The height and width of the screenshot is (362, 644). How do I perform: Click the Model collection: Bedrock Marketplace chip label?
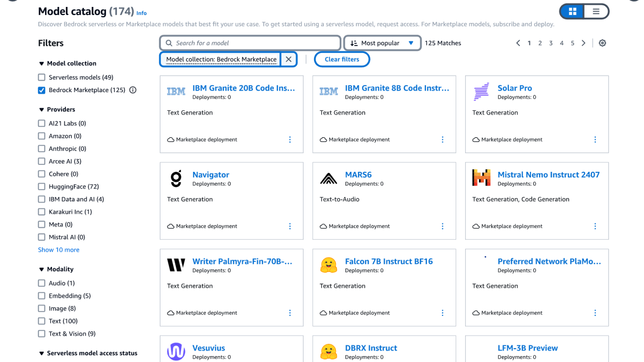(221, 59)
